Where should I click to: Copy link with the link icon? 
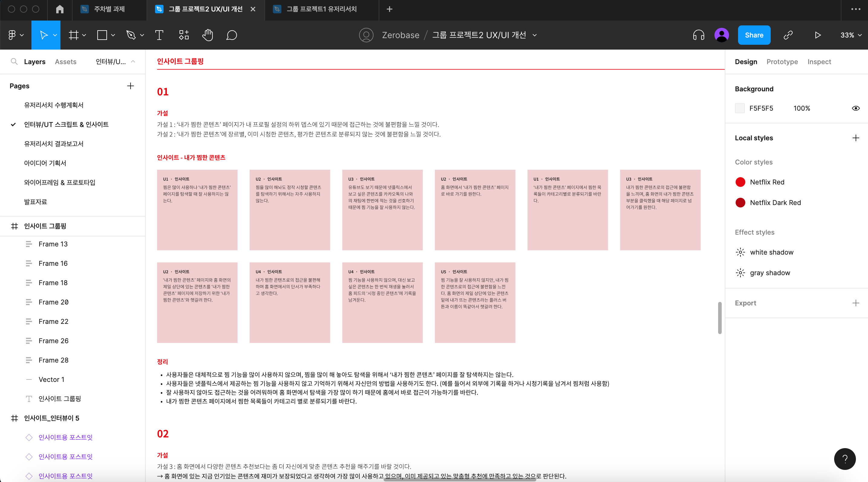point(788,35)
